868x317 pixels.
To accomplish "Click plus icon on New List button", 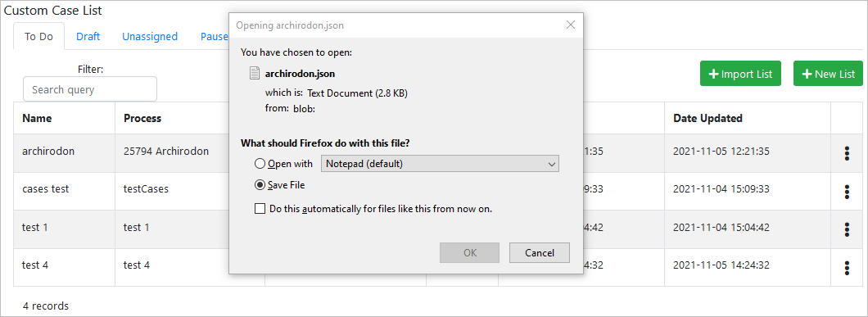I will (x=807, y=74).
